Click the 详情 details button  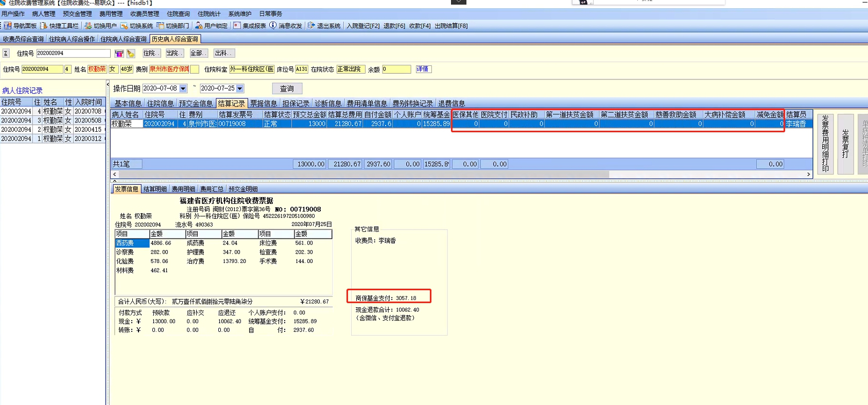point(423,69)
